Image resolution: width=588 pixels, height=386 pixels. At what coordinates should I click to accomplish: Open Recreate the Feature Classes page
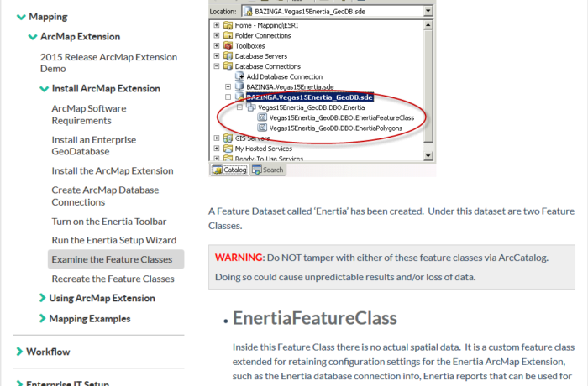tap(113, 279)
